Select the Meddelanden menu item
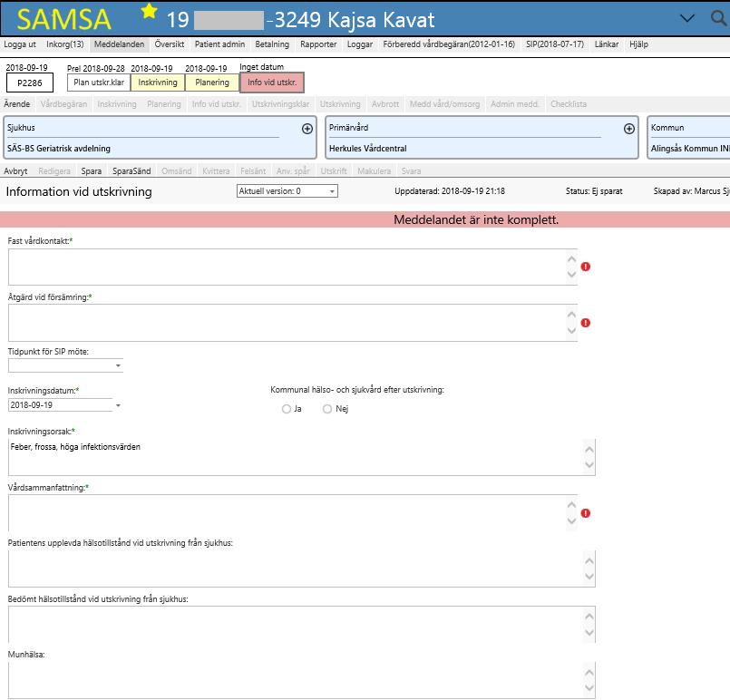 [x=119, y=44]
